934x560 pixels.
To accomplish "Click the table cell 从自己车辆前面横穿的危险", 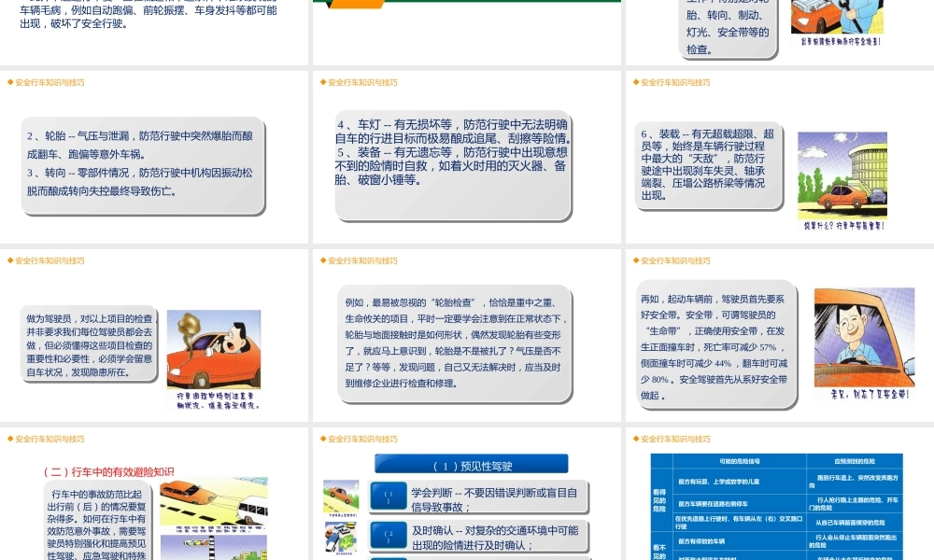I will (855, 523).
